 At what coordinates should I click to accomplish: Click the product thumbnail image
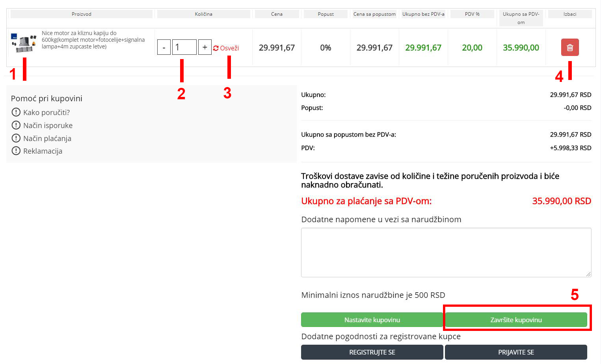tap(24, 43)
